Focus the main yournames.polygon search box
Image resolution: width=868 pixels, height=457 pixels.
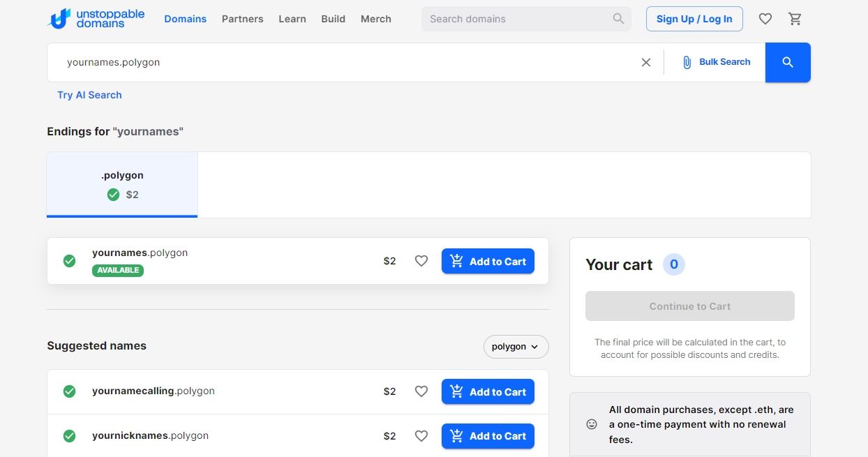coord(349,62)
